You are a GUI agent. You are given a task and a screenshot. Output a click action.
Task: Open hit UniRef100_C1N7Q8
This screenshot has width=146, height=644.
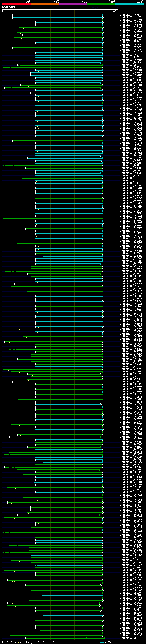coord(131,20)
